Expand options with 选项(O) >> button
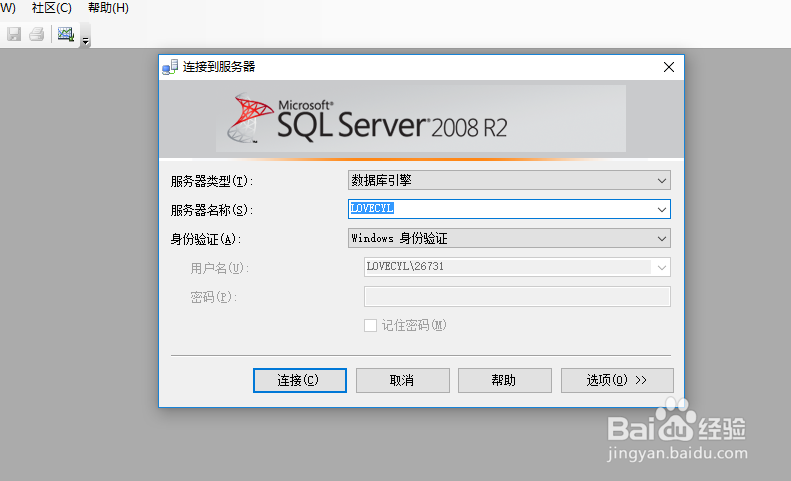This screenshot has height=481, width=791. [617, 380]
